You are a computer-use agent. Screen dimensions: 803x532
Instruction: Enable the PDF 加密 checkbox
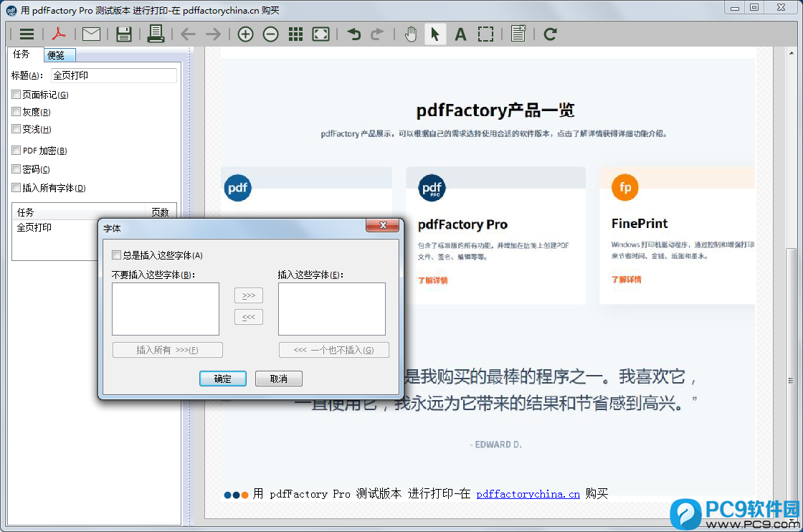click(16, 151)
